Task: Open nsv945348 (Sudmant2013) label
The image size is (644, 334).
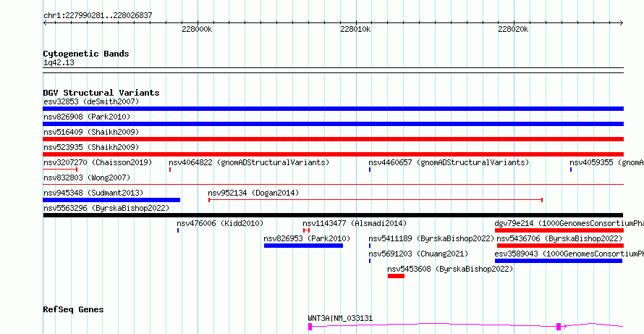Action: click(93, 193)
